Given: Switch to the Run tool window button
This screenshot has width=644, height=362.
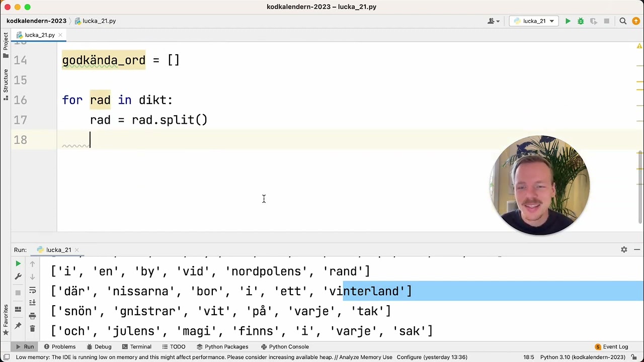Looking at the screenshot, I should coord(24,346).
